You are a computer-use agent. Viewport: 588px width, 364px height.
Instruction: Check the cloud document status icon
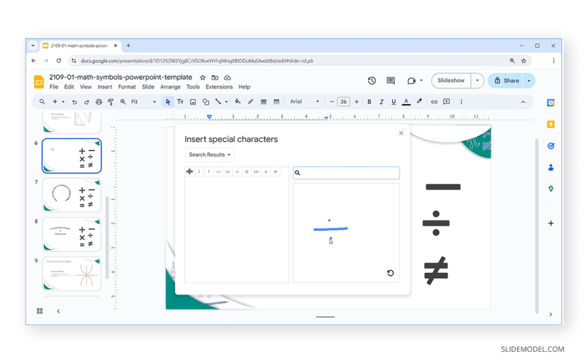tap(227, 78)
